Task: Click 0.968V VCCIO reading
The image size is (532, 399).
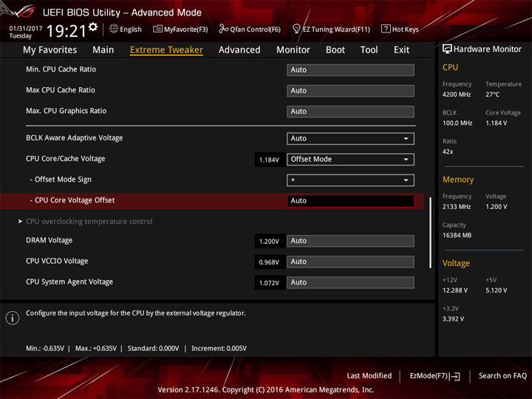Action: (269, 262)
